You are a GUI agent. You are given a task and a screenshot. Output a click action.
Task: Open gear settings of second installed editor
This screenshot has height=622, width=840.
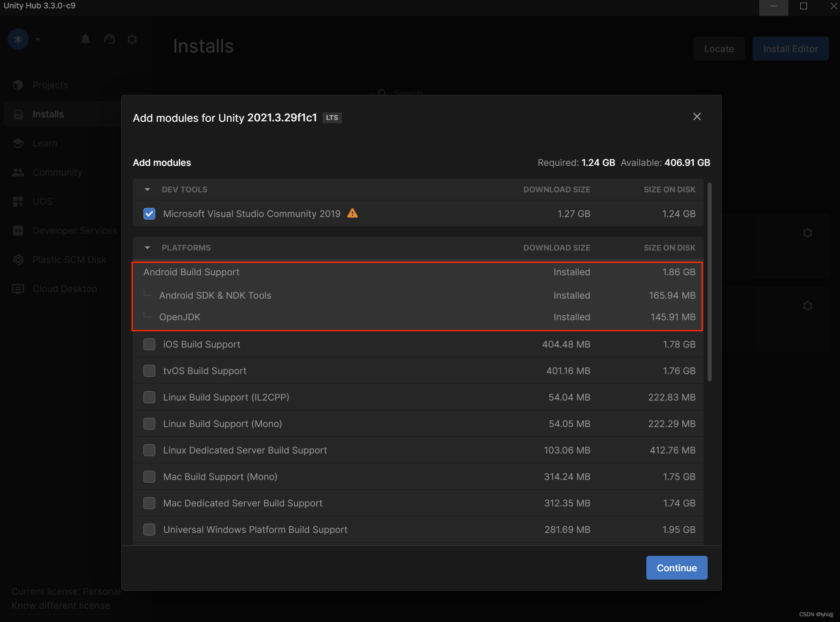tap(807, 306)
